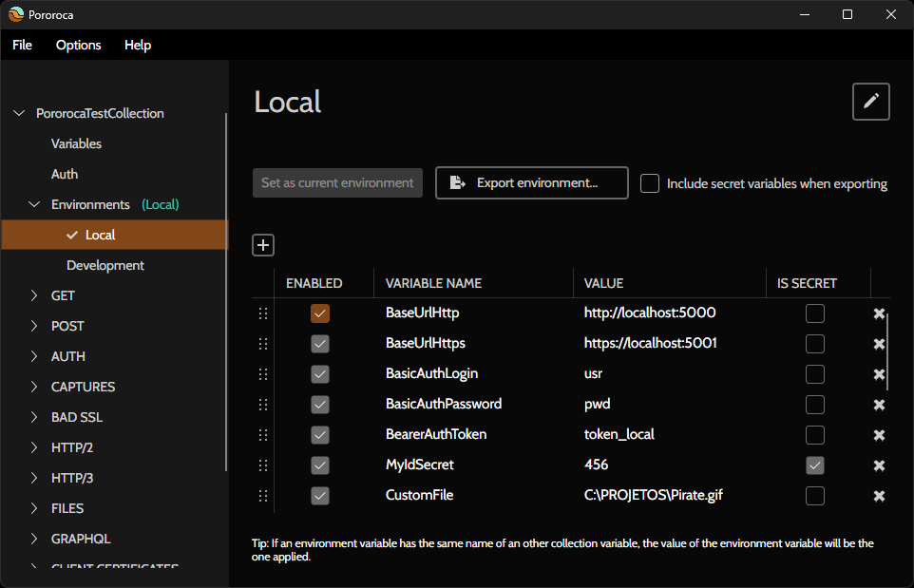
Task: Toggle Include secret variables when exporting
Action: [650, 183]
